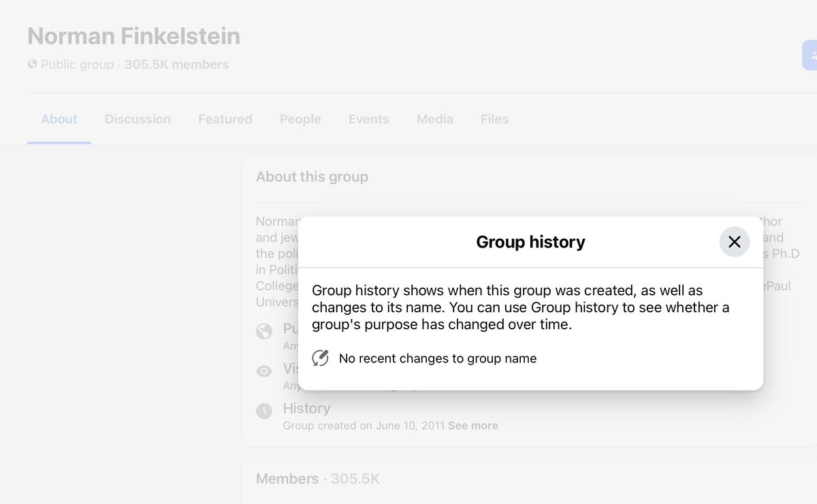Click the visibility eye icon
Viewport: 817px width, 504px height.
pos(263,371)
